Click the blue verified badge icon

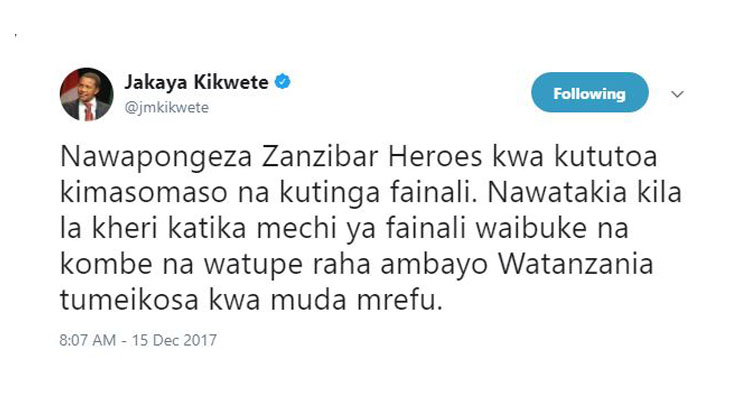[282, 82]
